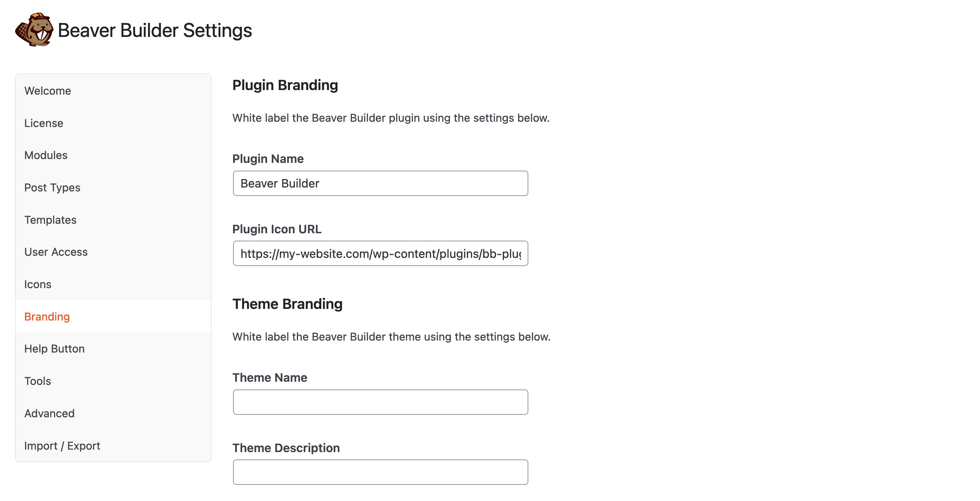This screenshot has width=980, height=501.
Task: Open the License settings section
Action: click(x=43, y=123)
